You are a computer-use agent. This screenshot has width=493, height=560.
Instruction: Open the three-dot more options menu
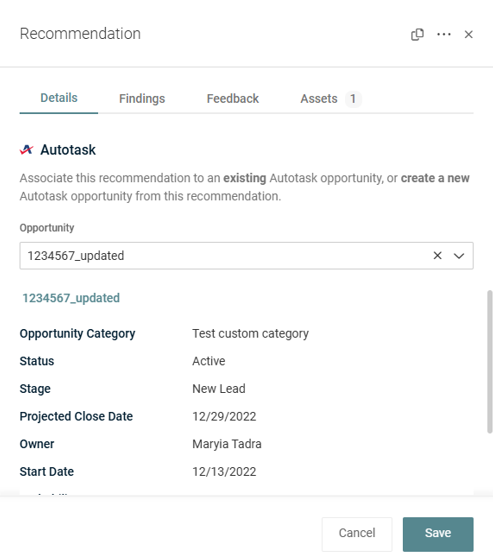point(444,34)
